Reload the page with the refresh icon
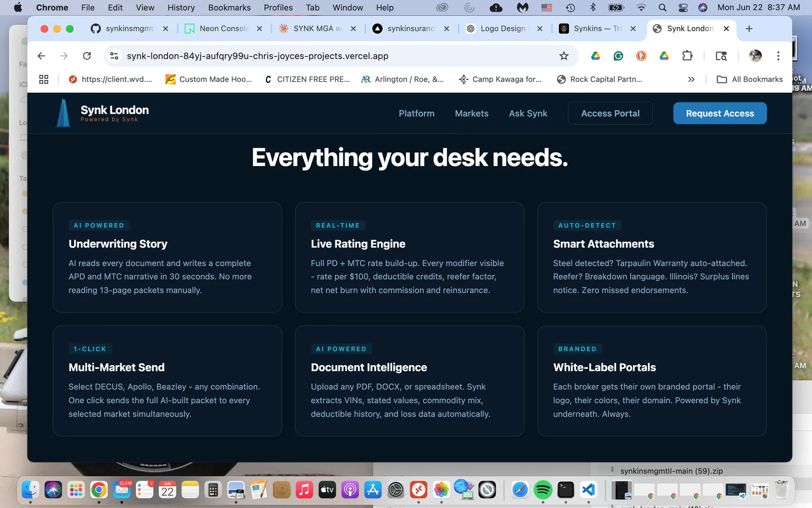 tap(87, 56)
